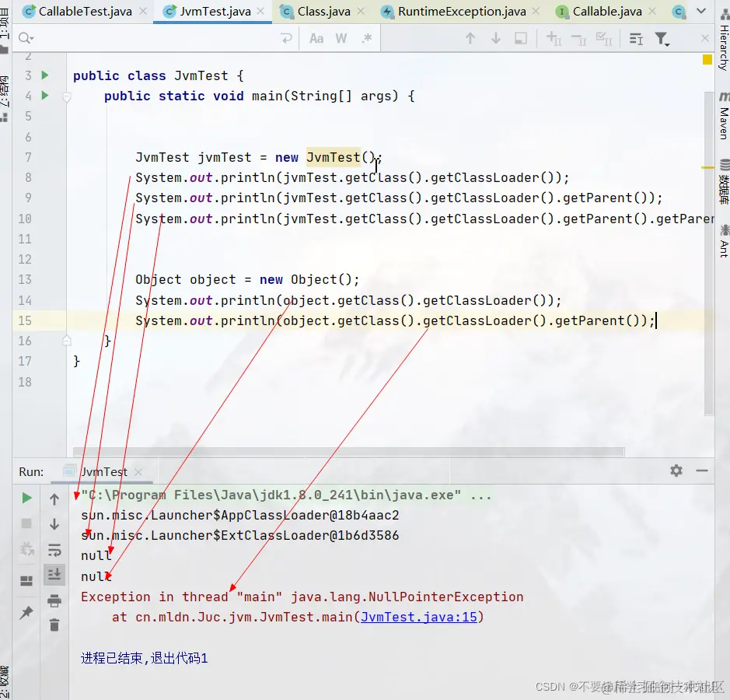Navigate up the stack trace arrow
The height and width of the screenshot is (700, 730).
(54, 499)
